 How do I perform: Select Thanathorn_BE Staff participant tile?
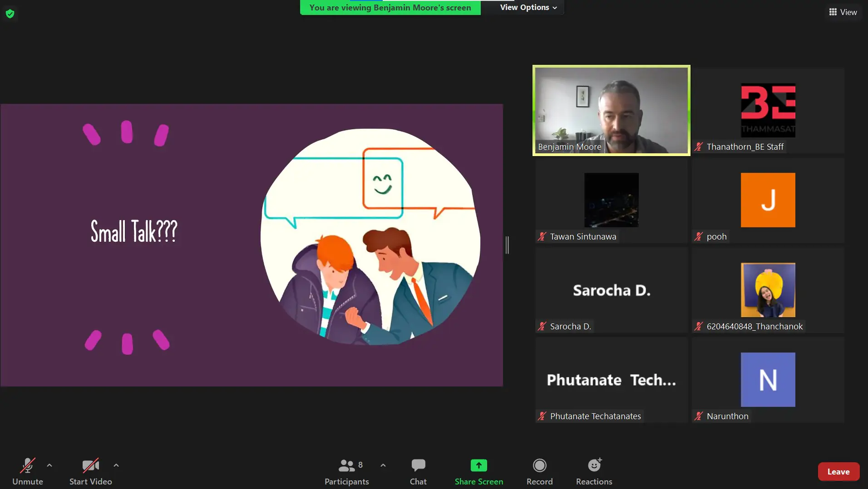click(768, 110)
